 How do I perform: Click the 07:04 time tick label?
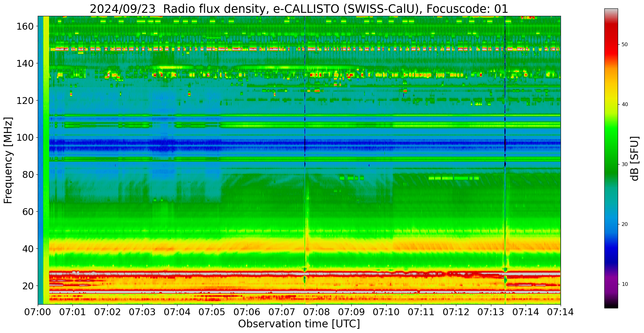[x=177, y=312]
